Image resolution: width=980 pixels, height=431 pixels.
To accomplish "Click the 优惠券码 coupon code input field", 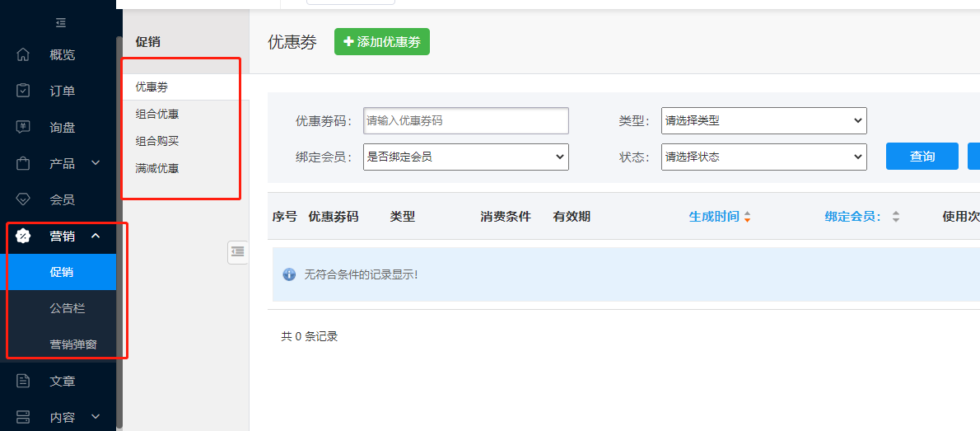I will [465, 120].
